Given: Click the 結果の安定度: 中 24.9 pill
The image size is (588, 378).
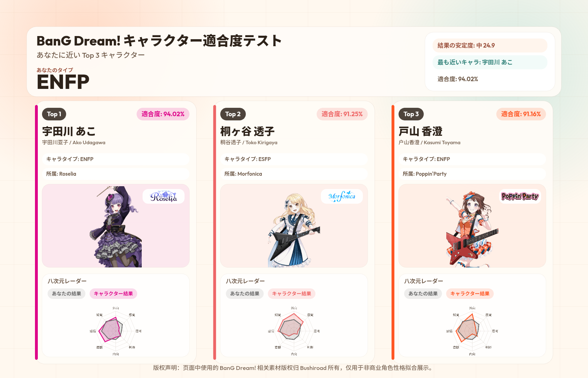Looking at the screenshot, I should (490, 45).
